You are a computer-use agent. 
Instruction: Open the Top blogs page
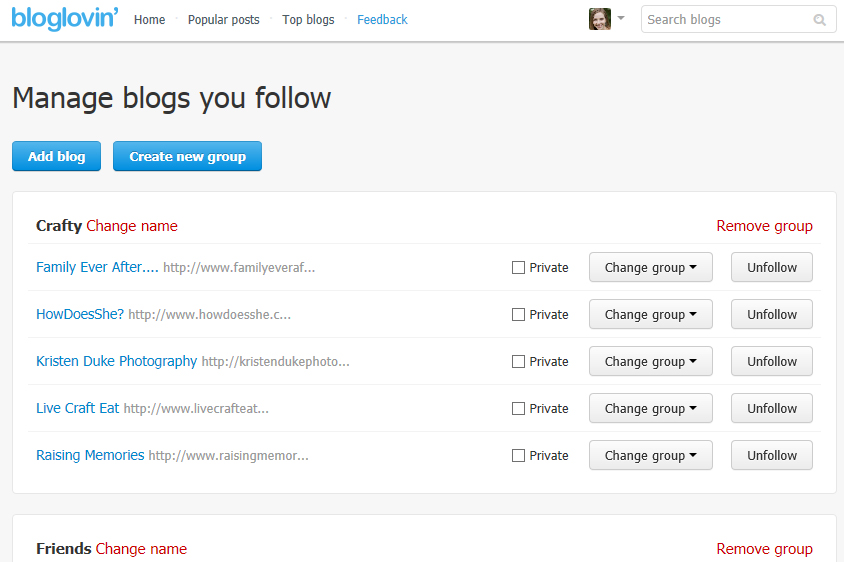(308, 20)
